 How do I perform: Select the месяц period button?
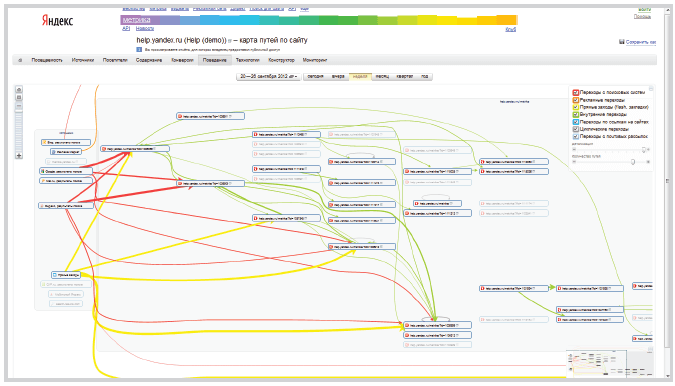click(382, 76)
